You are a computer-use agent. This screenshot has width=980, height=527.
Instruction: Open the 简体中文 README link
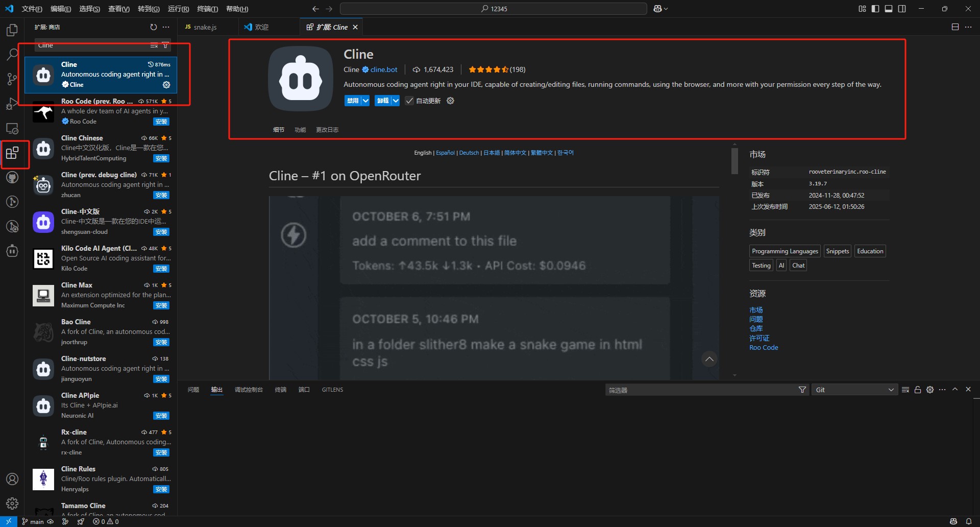tap(515, 153)
